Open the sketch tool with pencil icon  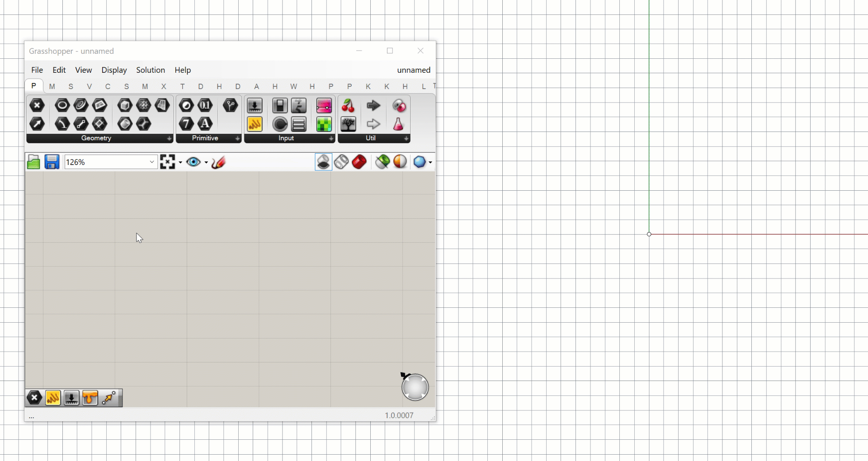(218, 162)
